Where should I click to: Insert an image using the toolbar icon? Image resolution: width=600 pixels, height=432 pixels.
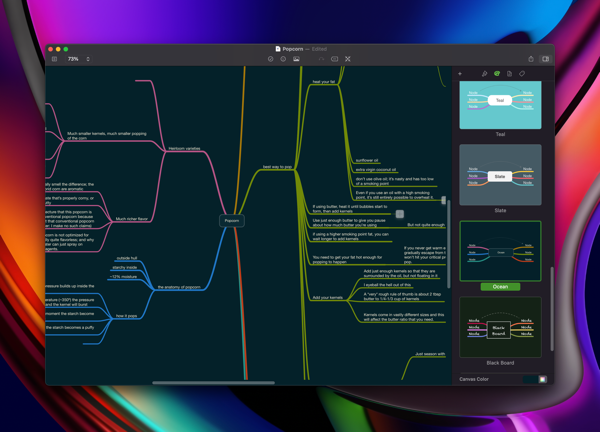coord(296,59)
